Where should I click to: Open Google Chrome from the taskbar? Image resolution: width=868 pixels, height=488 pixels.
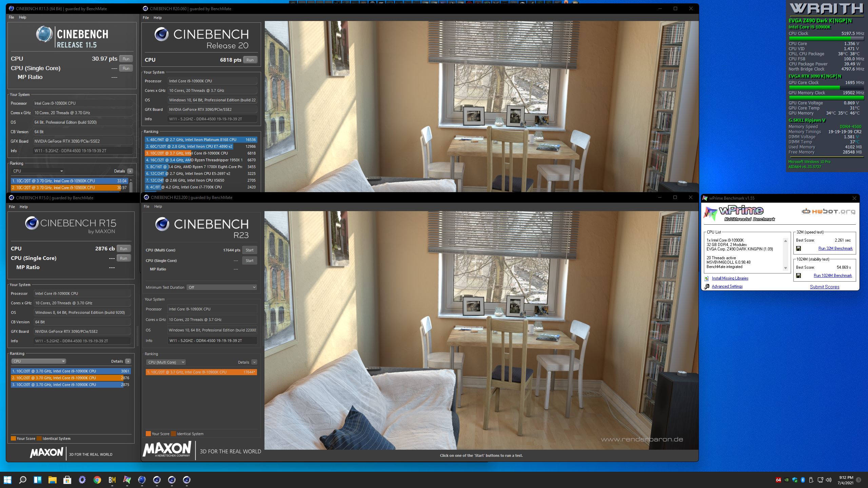(x=97, y=480)
